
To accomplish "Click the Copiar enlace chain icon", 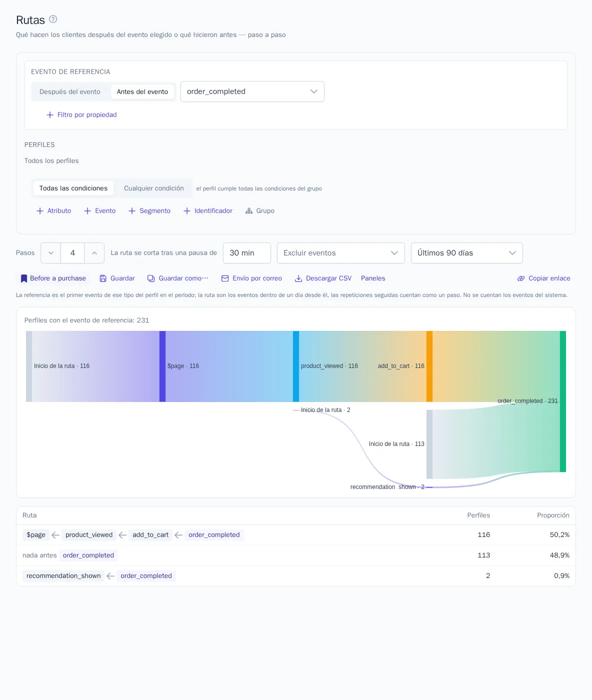I will point(521,278).
